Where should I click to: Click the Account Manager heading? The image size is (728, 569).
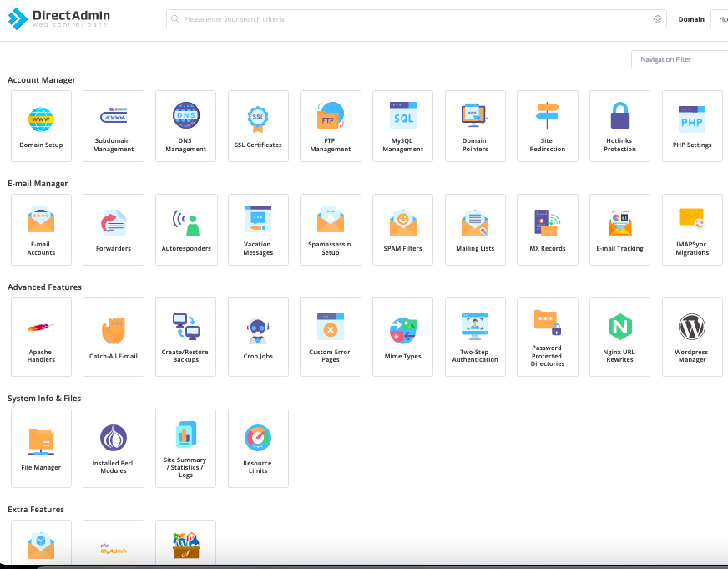42,80
